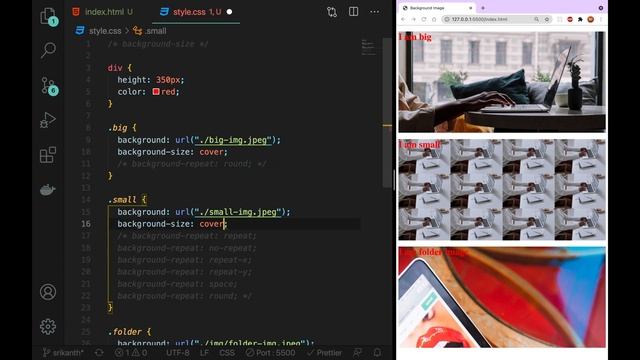
Task: Click the red adblock extension icon
Action: tap(570, 19)
